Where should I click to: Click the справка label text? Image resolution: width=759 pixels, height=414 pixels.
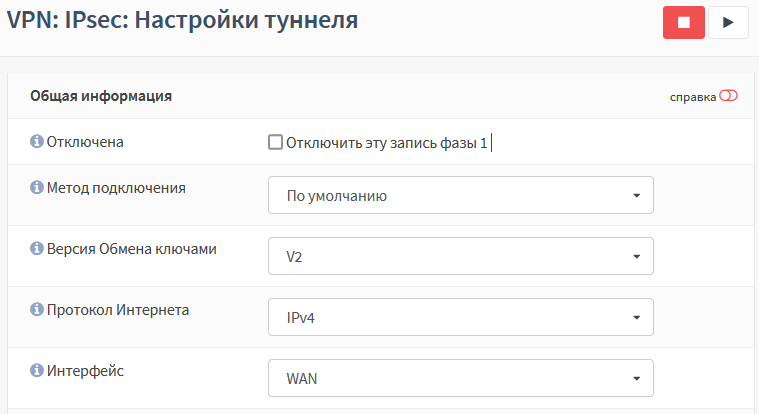point(693,97)
